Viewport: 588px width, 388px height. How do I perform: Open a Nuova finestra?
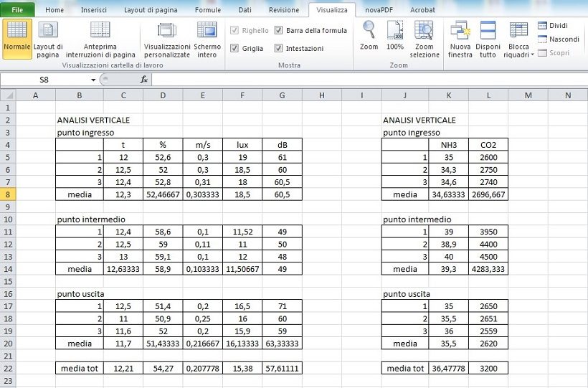click(x=460, y=39)
